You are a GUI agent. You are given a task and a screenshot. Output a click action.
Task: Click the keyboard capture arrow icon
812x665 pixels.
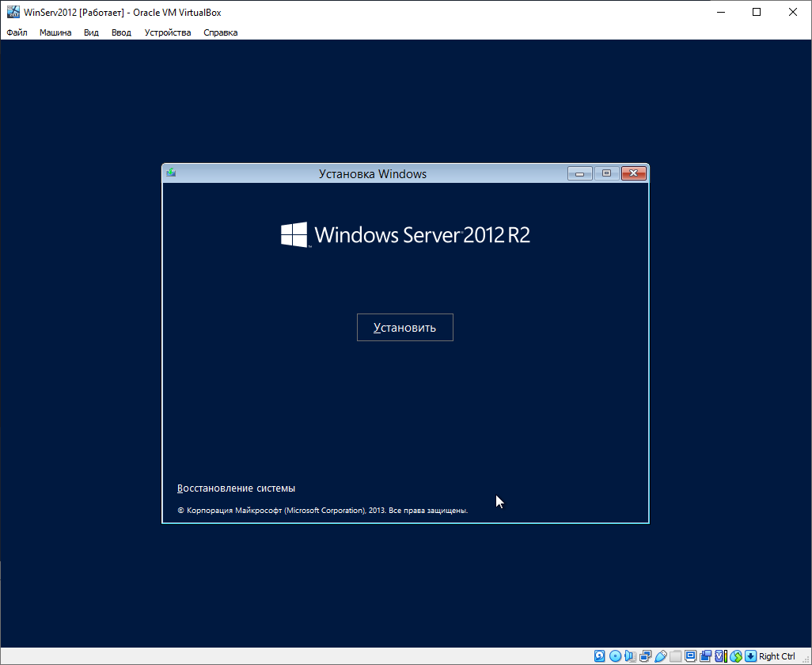750,656
